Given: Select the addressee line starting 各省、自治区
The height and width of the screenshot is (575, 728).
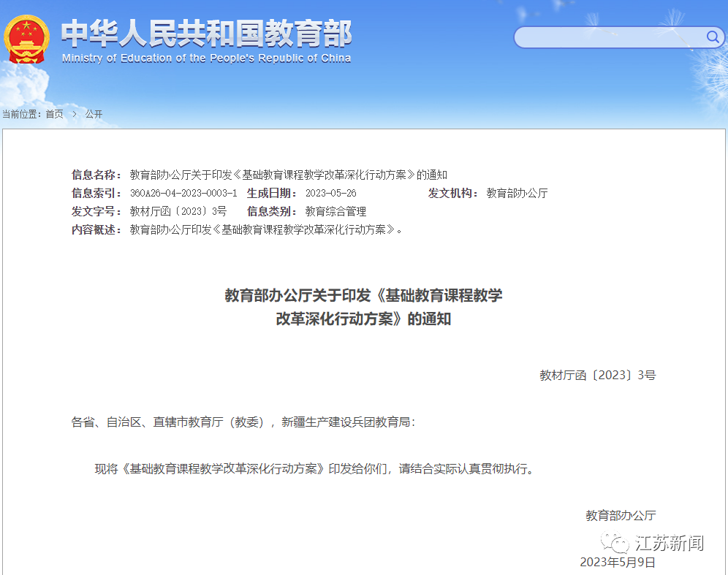Looking at the screenshot, I should coord(243,422).
